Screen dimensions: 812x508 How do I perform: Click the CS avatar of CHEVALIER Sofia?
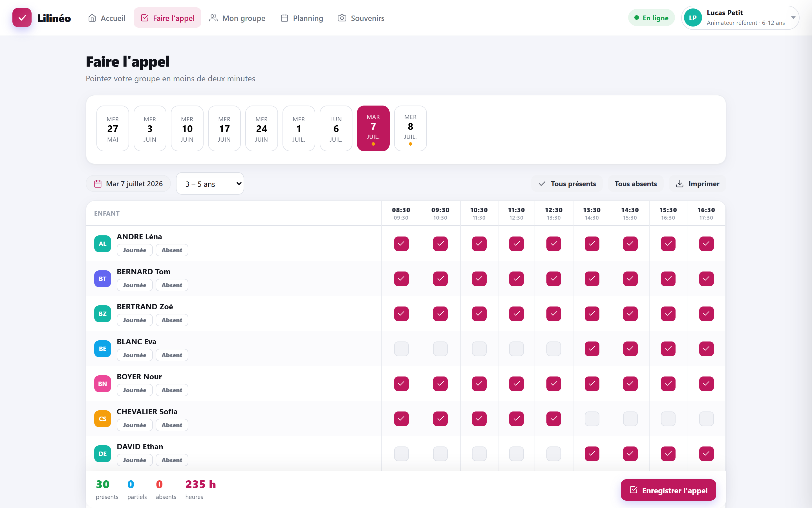[x=102, y=419]
